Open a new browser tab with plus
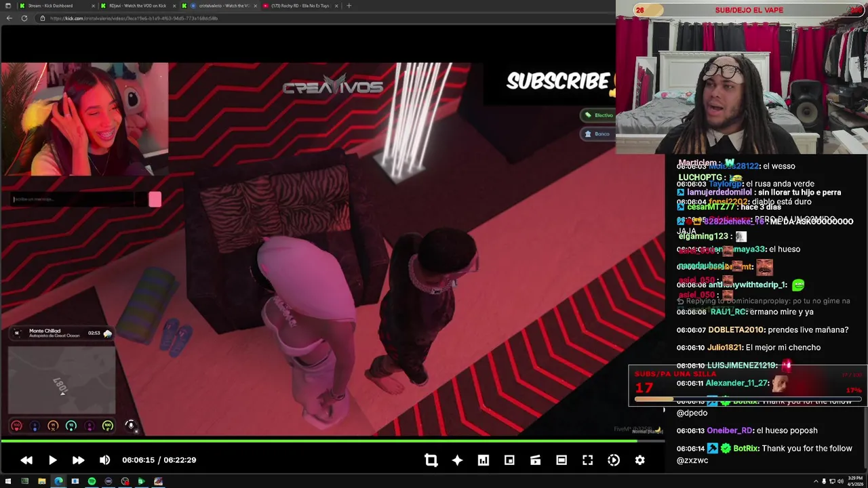This screenshot has width=868, height=488. coord(349,5)
